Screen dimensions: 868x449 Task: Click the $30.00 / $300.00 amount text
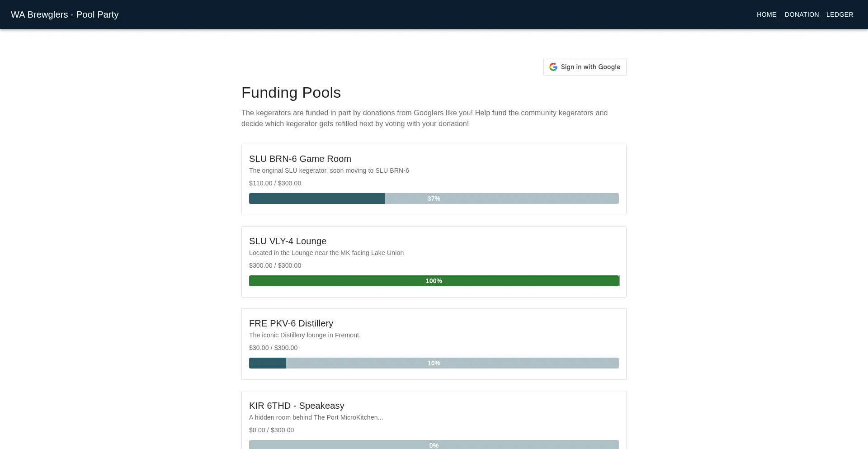tap(273, 348)
